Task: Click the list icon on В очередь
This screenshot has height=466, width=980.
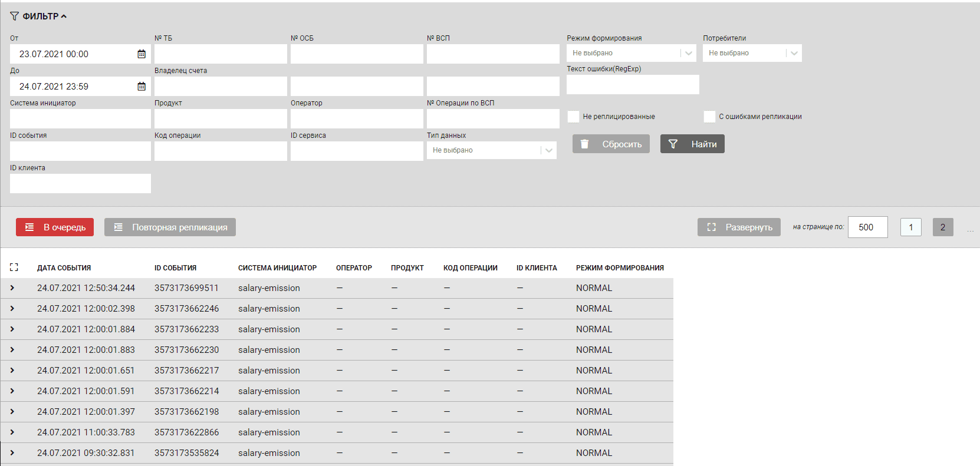Action: click(x=29, y=227)
